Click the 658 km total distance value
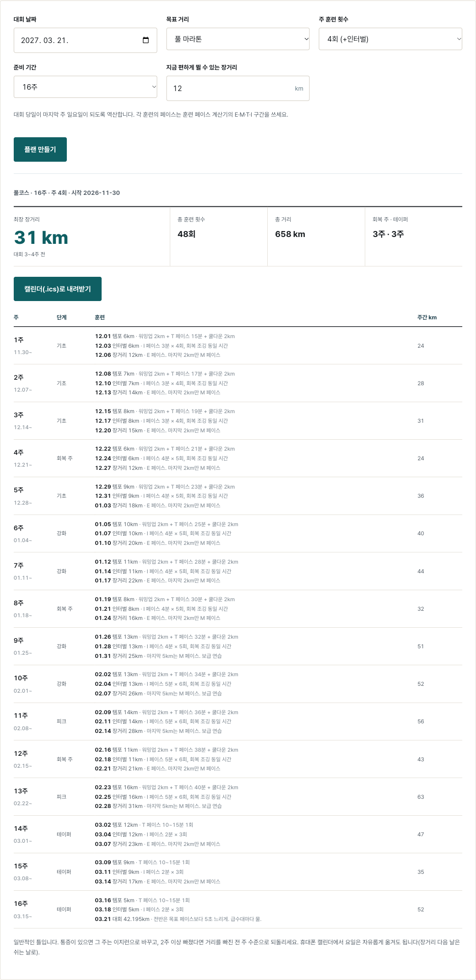Viewport: 476px width, 980px height. coord(290,234)
